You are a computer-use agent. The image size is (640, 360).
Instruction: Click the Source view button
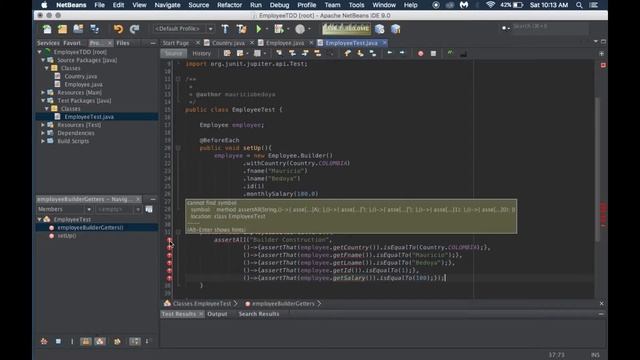pos(173,53)
